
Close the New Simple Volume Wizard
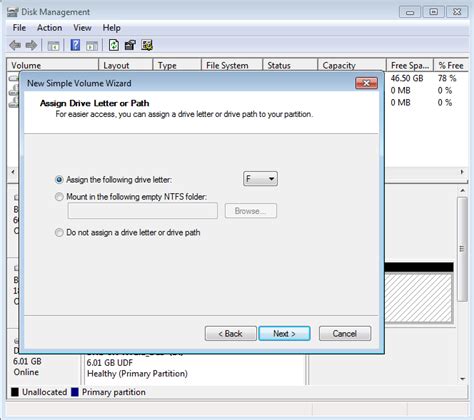366,83
